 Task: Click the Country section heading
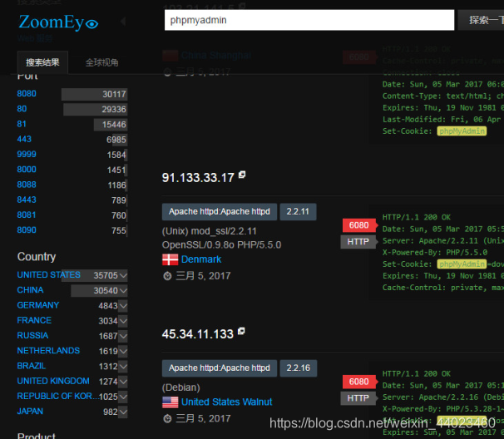click(37, 256)
